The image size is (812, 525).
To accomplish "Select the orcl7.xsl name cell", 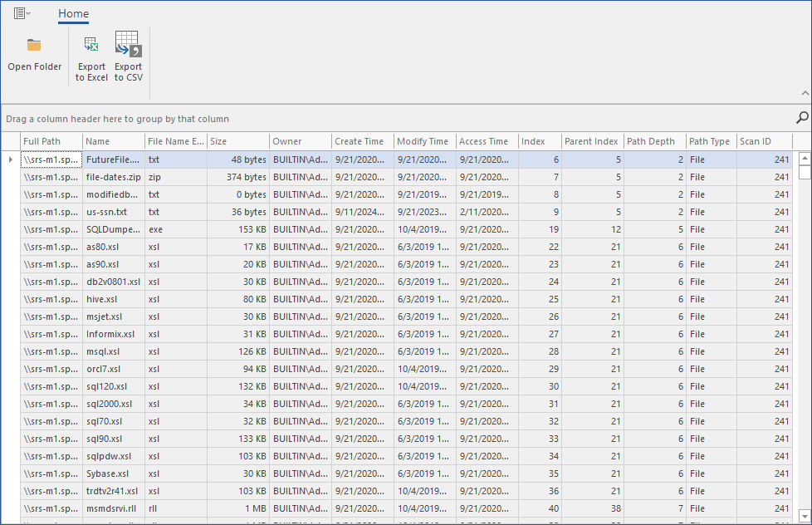I will (114, 369).
